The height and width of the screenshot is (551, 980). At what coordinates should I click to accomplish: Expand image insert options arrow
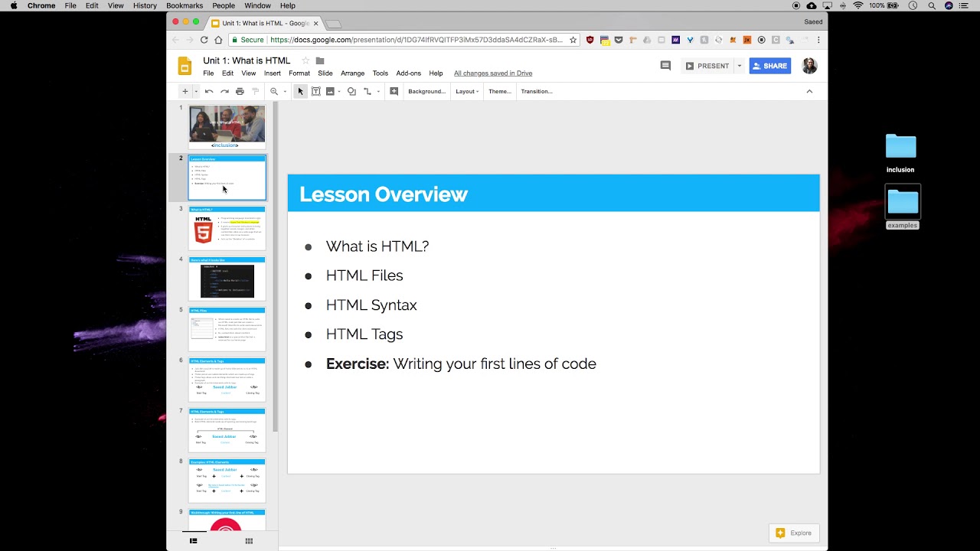click(339, 92)
